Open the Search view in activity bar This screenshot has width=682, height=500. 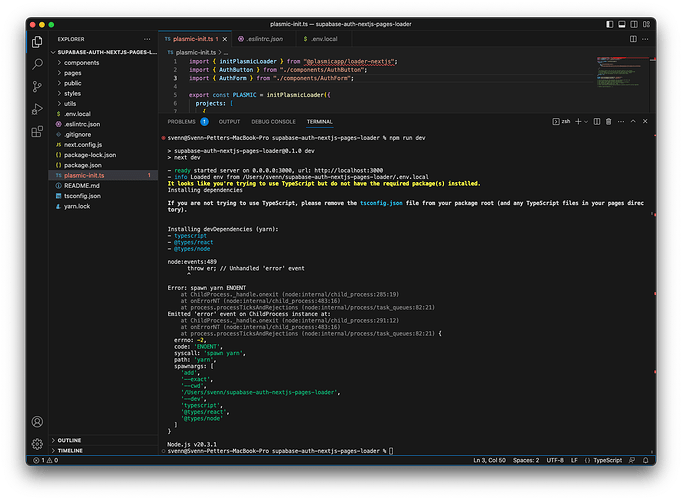(x=37, y=64)
